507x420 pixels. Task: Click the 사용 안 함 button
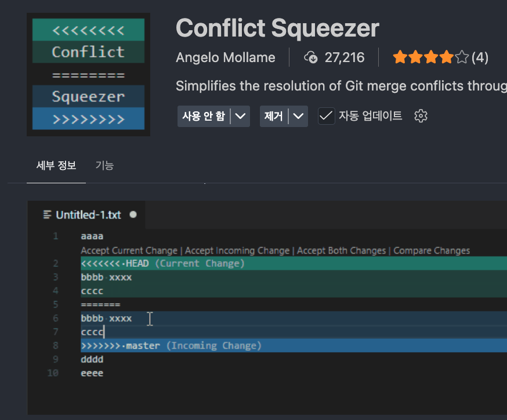[204, 116]
